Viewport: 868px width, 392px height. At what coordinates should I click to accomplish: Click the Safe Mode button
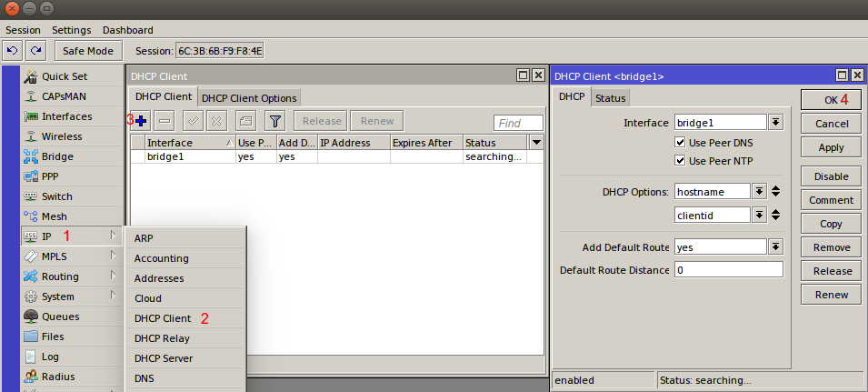click(x=88, y=51)
